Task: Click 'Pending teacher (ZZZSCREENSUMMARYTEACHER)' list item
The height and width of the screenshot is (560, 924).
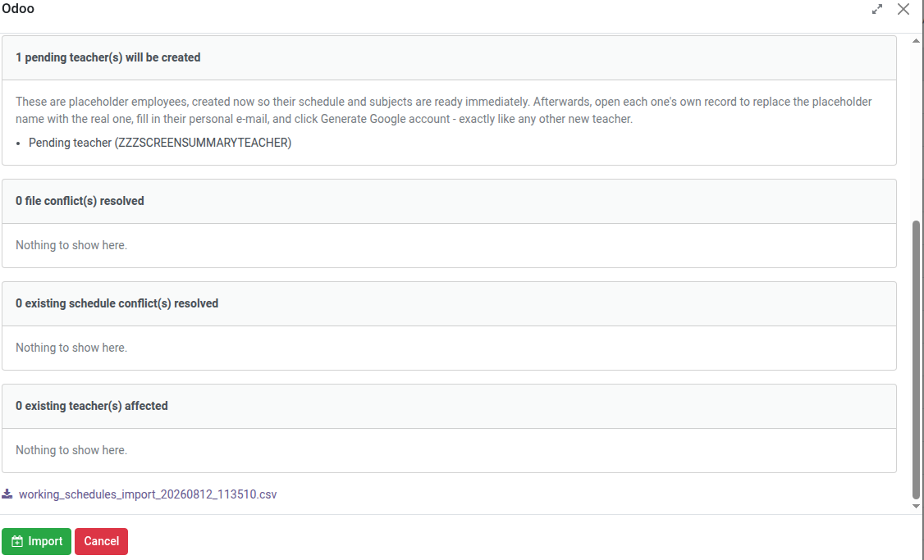Action: [x=160, y=143]
